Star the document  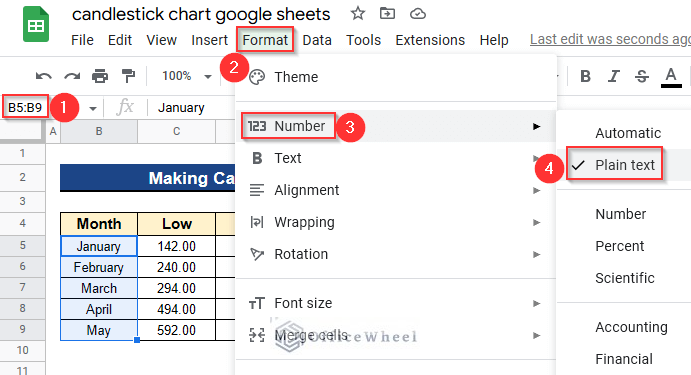pos(358,14)
